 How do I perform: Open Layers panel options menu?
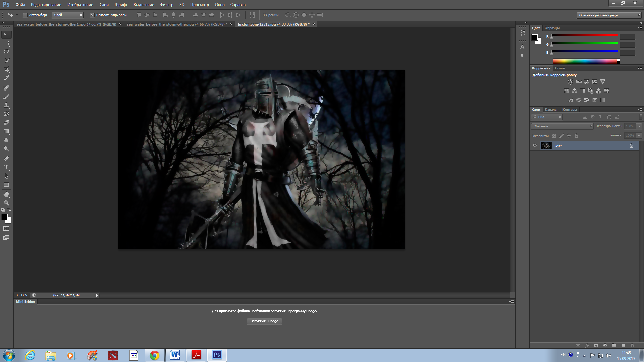[640, 110]
